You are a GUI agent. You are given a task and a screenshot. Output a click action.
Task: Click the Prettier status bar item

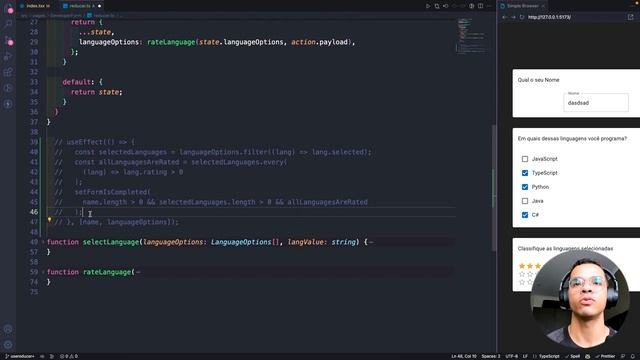(x=605, y=356)
